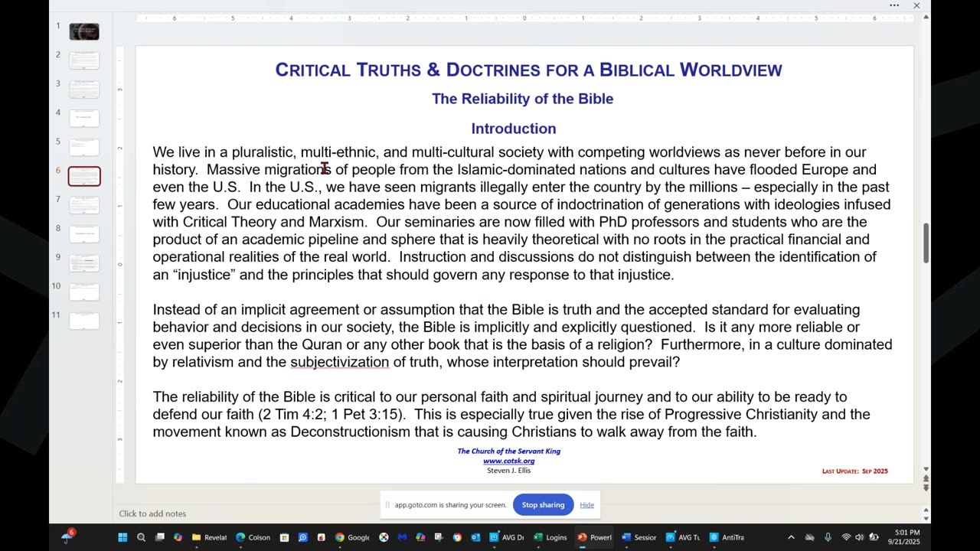
Task: Hide the GoTo screen sharing bar
Action: click(x=586, y=505)
